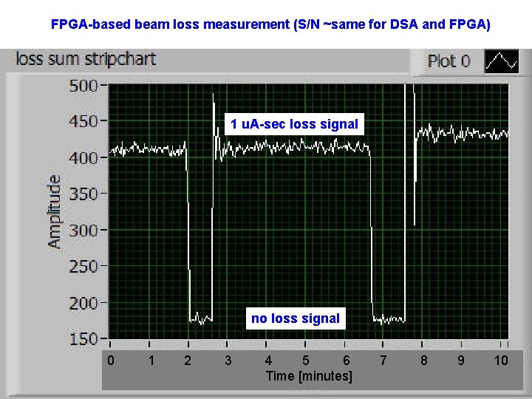This screenshot has height=399, width=532.
Task: Select the '1 uA-sec loss signal' annotation
Action: click(294, 124)
